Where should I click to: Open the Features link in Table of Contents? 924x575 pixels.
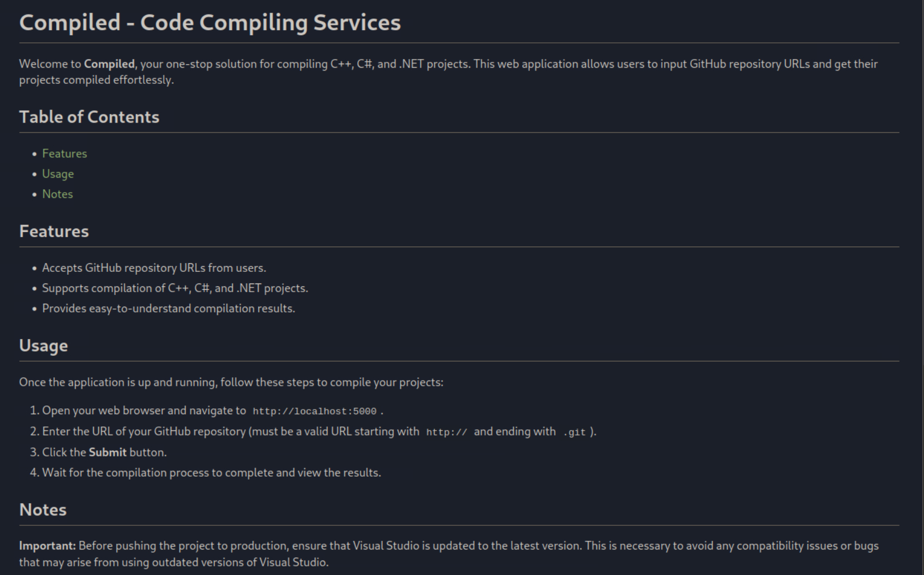pos(64,154)
